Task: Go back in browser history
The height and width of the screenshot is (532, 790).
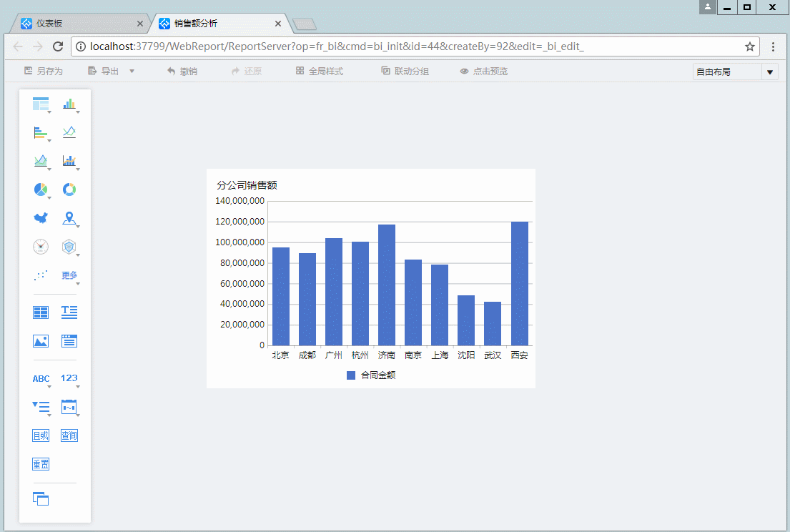Action: click(18, 46)
